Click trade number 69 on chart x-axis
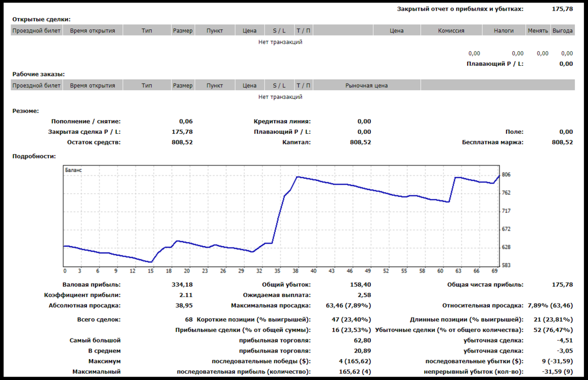588x380 pixels. click(494, 271)
